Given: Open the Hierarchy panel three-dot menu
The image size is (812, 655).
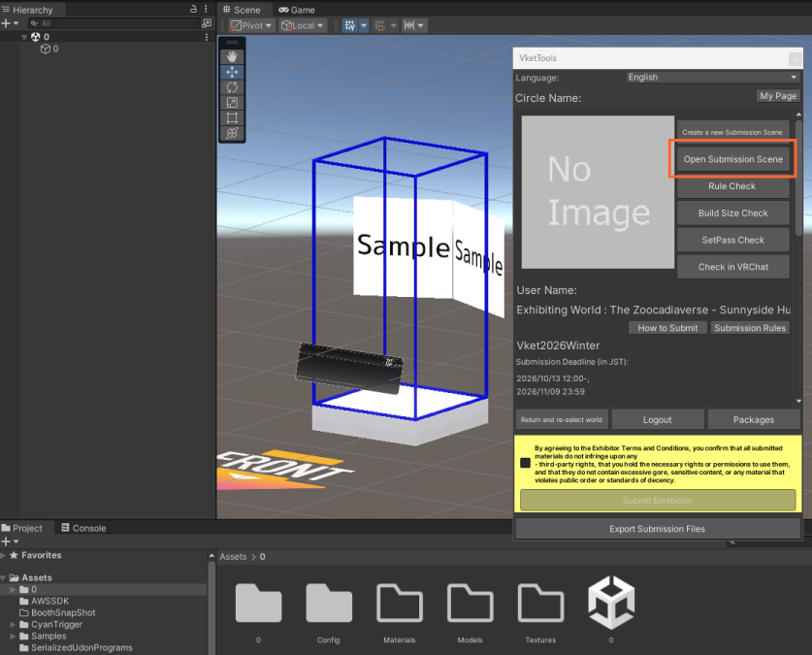Looking at the screenshot, I should point(206,9).
